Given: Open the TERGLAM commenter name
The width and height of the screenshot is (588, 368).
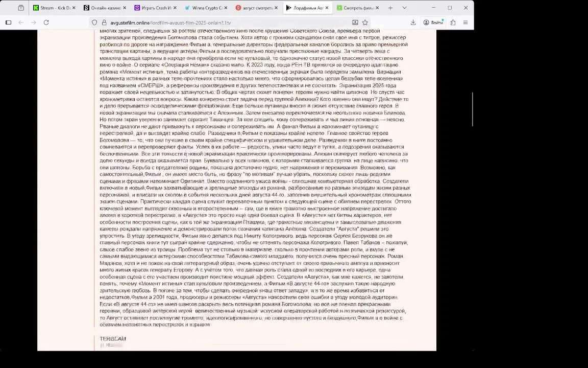Looking at the screenshot, I should pos(113,339).
